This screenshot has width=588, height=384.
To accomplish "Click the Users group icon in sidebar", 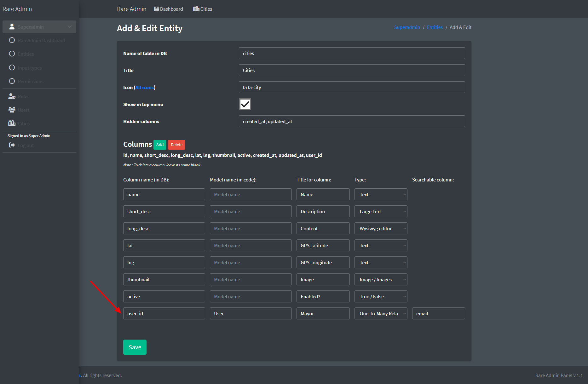I will [12, 110].
